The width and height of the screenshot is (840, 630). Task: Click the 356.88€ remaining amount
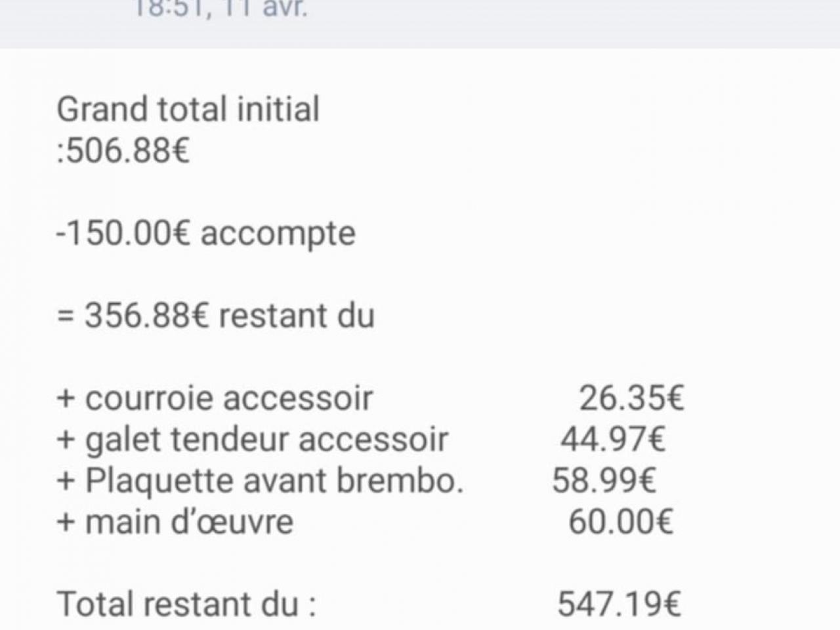146,316
